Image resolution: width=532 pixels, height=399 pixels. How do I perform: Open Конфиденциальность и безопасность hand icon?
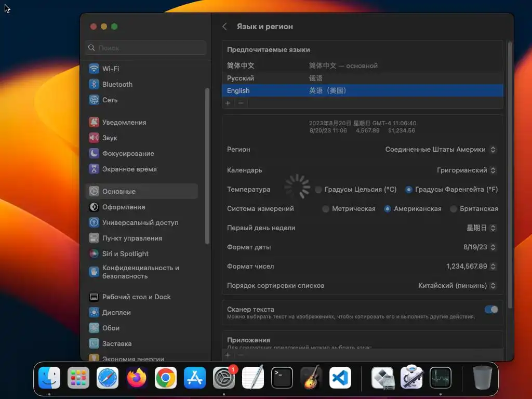coord(94,272)
